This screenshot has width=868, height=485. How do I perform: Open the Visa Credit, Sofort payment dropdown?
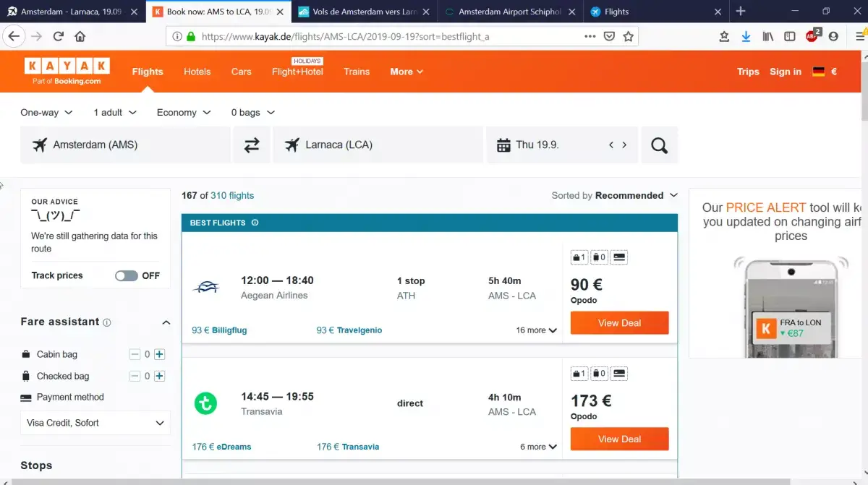coord(95,423)
